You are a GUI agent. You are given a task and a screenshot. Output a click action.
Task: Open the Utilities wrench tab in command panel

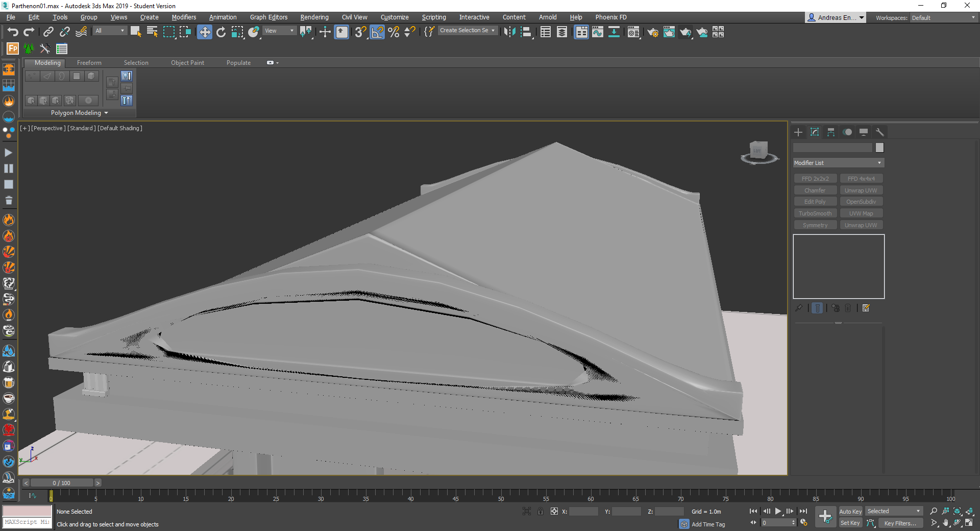pos(879,132)
